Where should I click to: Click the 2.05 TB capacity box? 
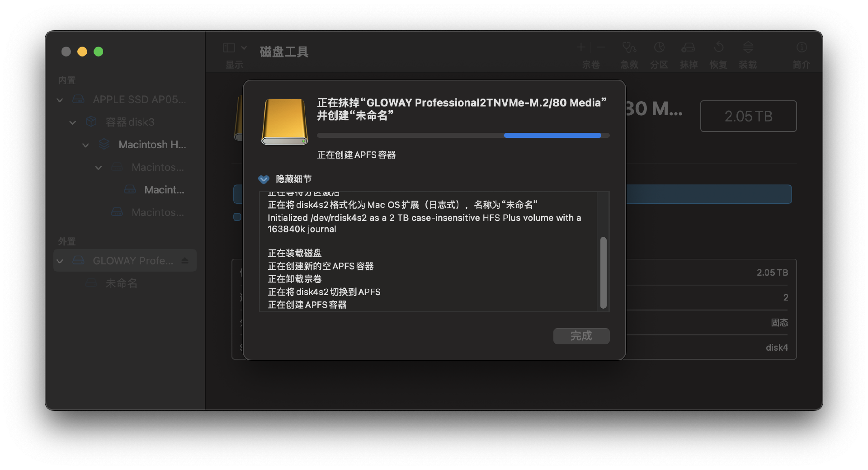click(x=748, y=116)
